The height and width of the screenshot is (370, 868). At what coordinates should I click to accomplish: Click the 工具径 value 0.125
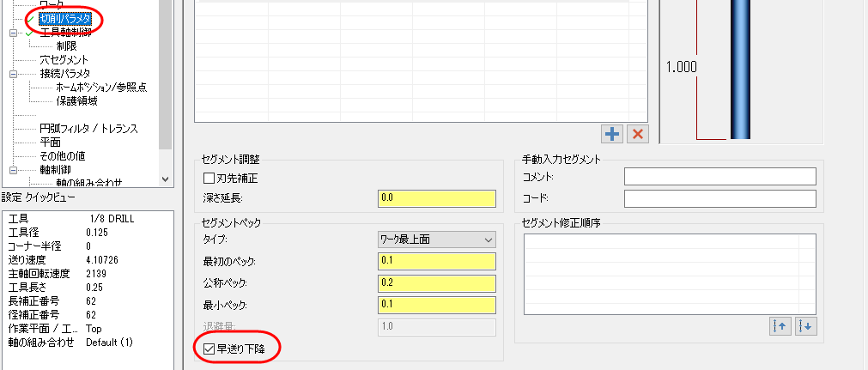(x=97, y=233)
